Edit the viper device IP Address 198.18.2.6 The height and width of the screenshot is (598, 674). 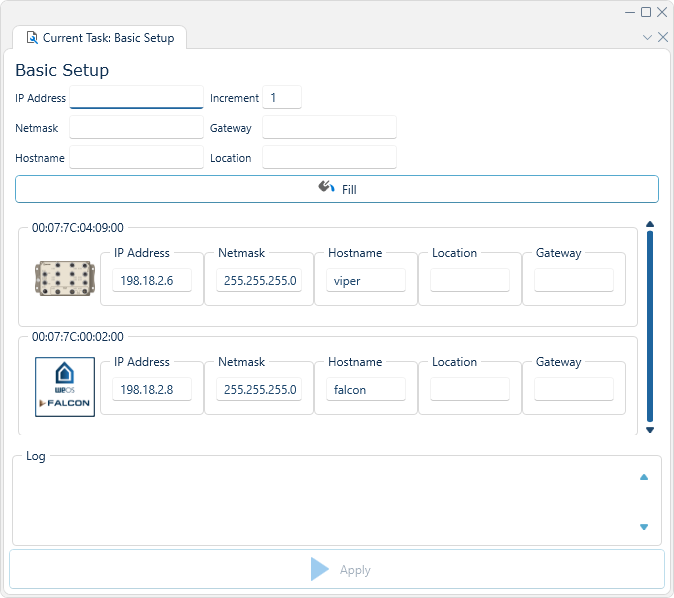click(151, 281)
